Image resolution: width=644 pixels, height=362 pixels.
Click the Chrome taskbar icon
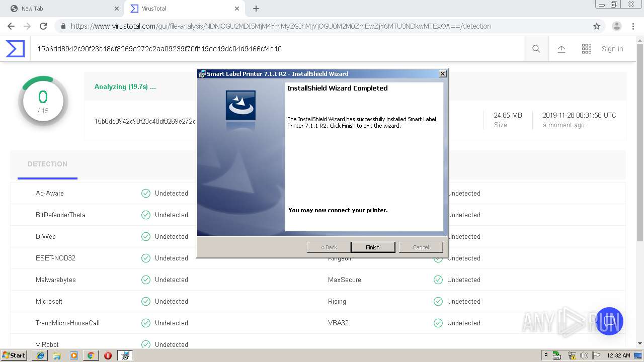pyautogui.click(x=91, y=355)
